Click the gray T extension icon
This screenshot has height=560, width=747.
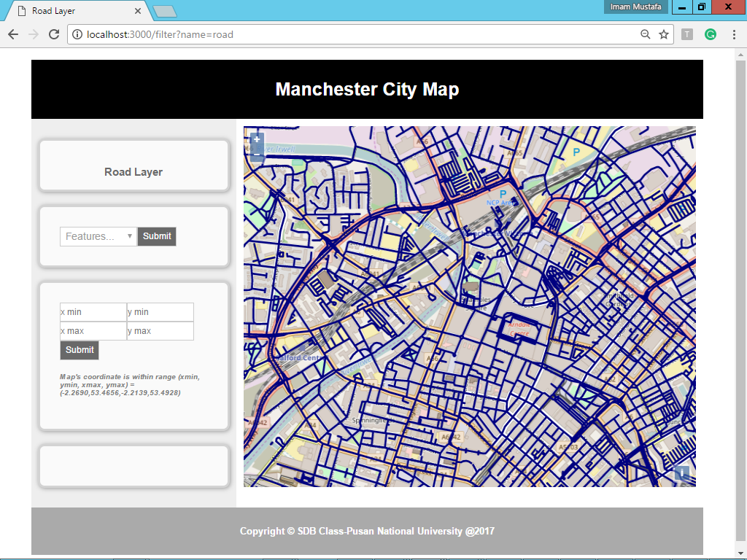(687, 34)
